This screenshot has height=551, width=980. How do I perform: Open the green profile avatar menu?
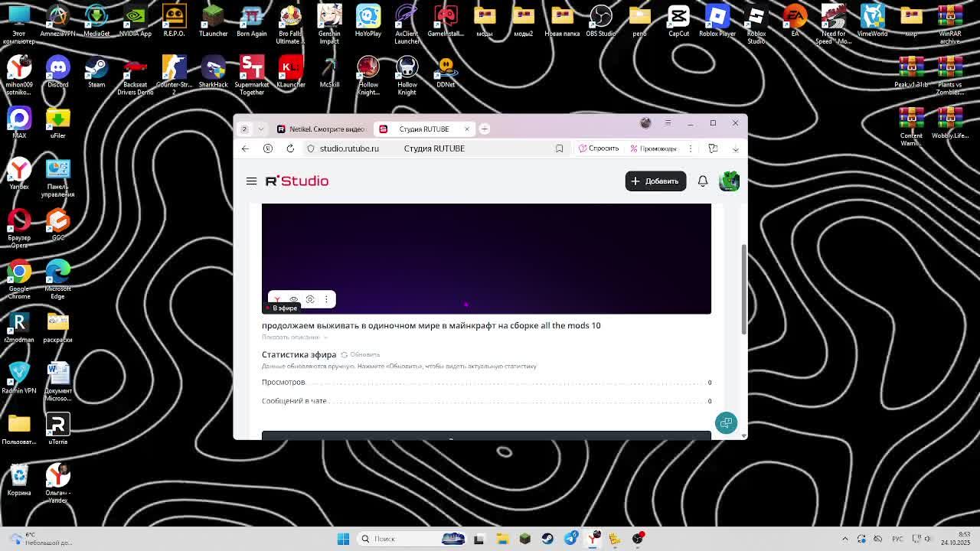point(729,181)
